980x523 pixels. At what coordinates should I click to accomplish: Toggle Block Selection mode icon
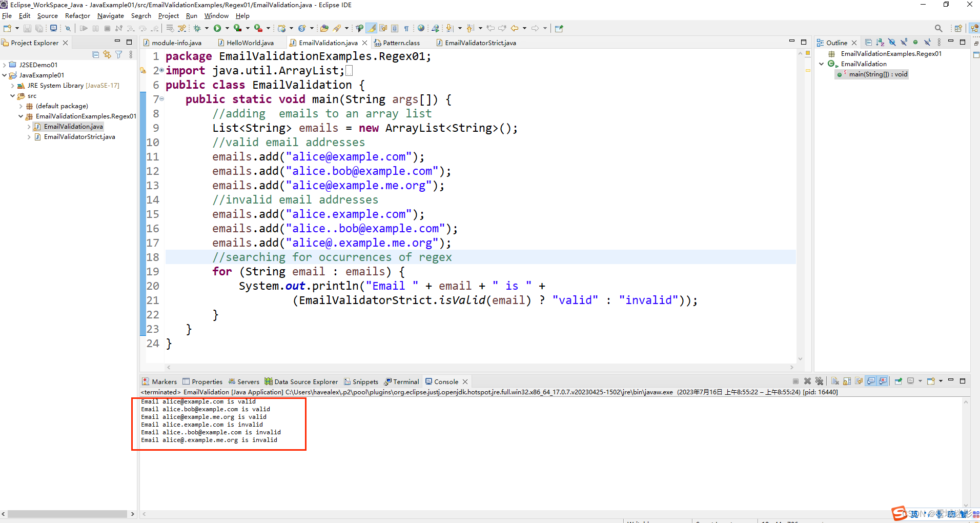[x=395, y=28]
